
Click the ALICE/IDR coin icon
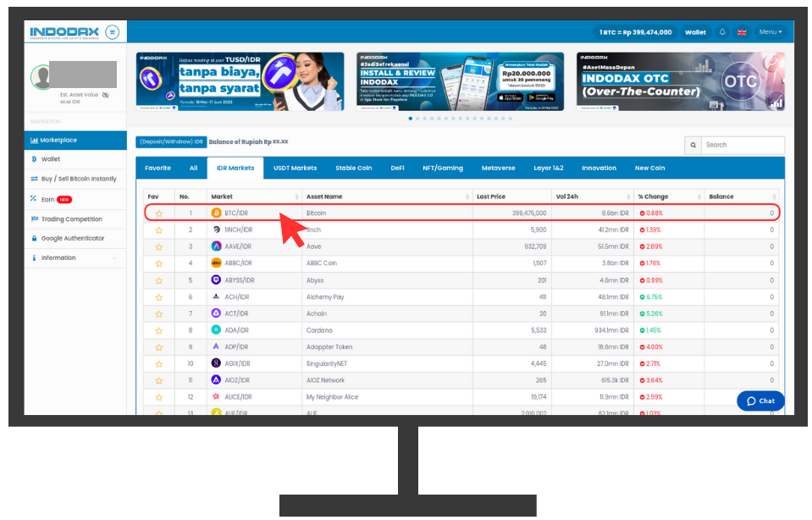tap(217, 396)
